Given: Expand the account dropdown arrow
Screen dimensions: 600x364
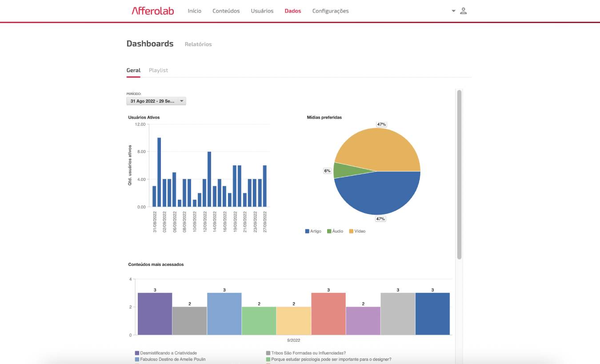Looking at the screenshot, I should (x=453, y=11).
